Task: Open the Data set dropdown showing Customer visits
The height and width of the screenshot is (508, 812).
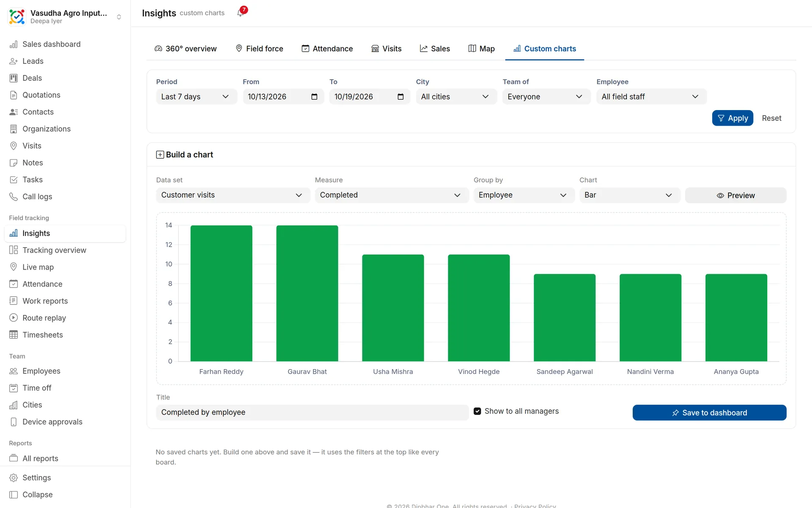Action: [x=233, y=195]
